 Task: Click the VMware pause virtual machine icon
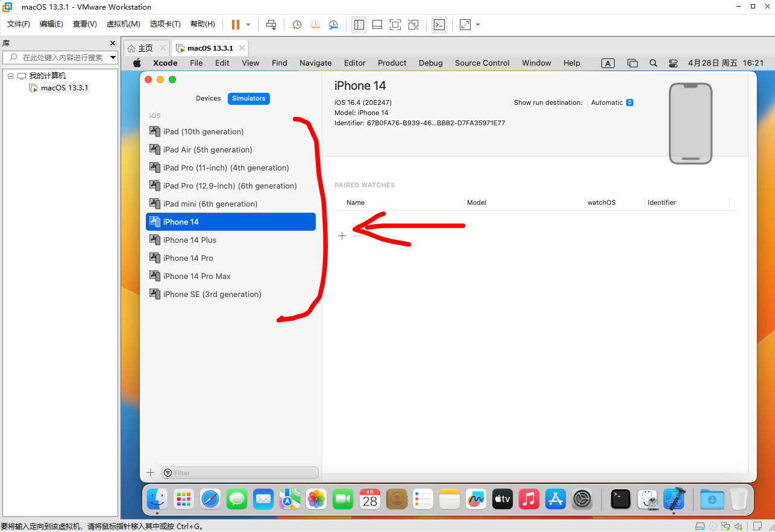[235, 25]
